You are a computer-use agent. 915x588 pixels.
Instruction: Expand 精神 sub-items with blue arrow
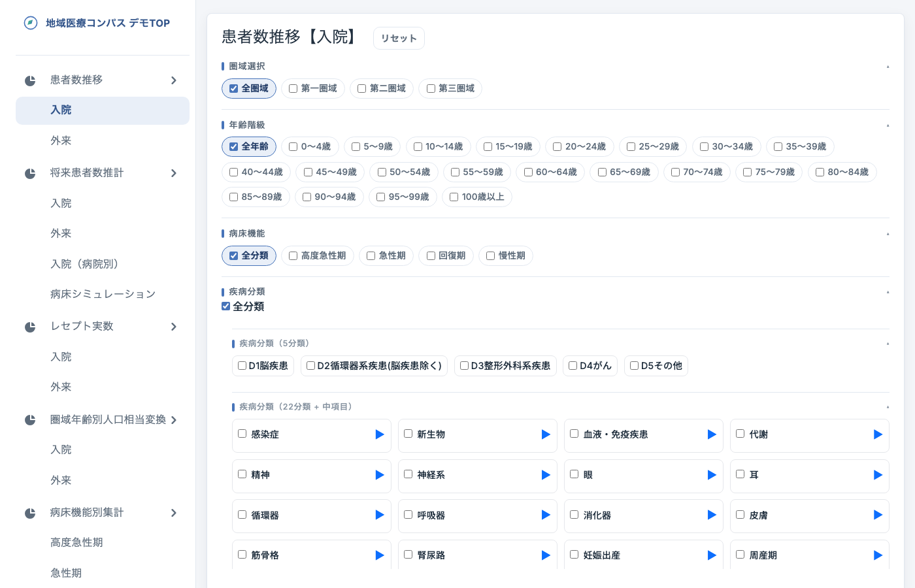380,475
